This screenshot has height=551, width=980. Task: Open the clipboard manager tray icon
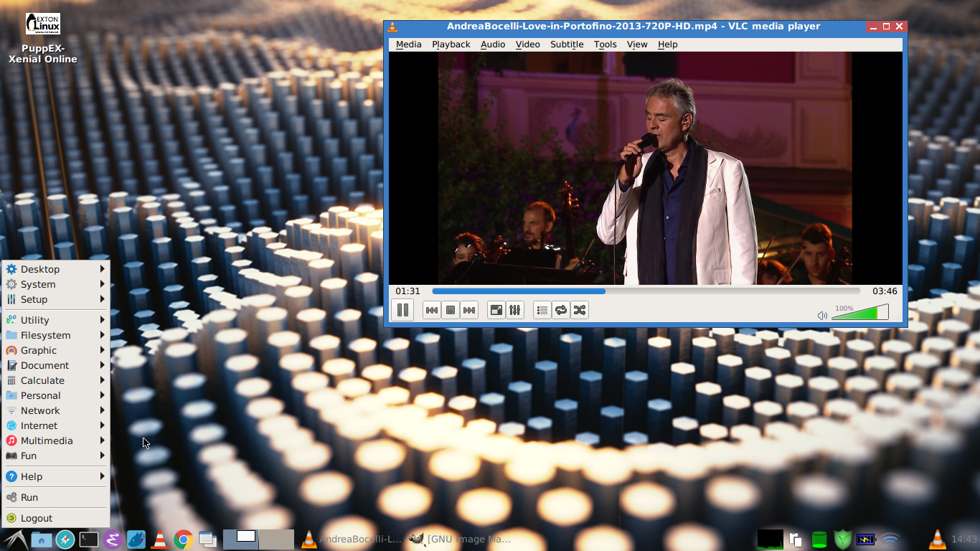795,540
